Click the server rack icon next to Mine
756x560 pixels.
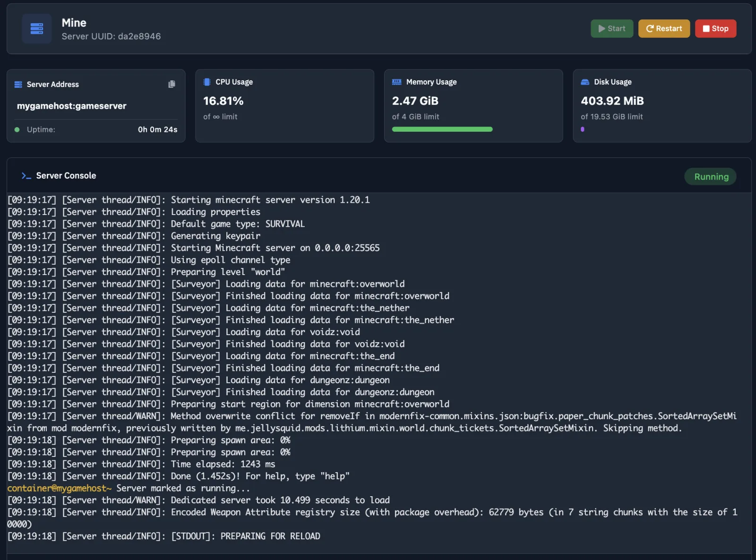36,28
